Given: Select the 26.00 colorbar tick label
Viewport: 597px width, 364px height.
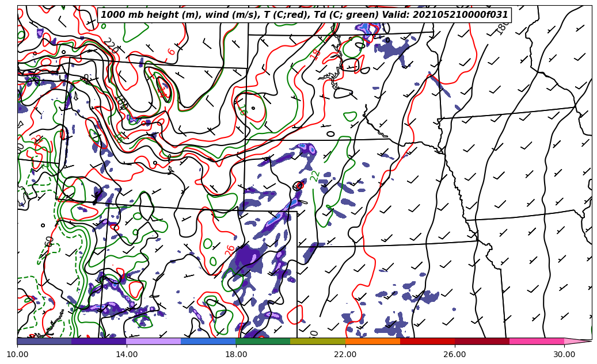Looking at the screenshot, I should click(x=455, y=354).
